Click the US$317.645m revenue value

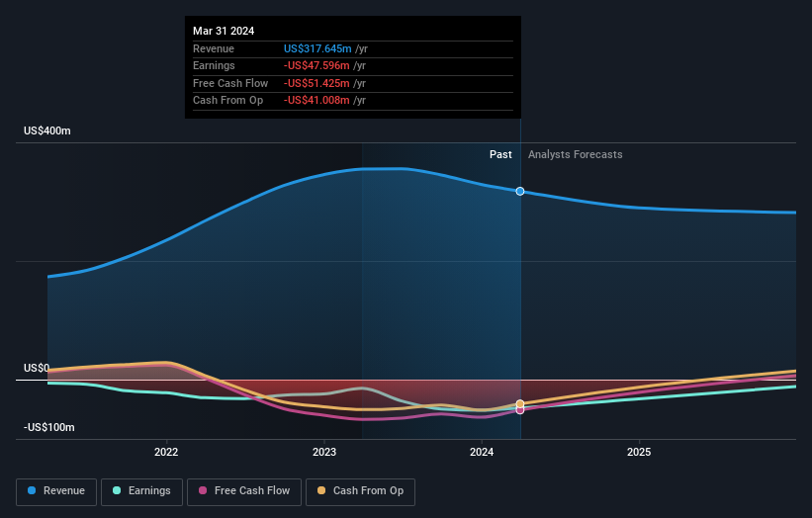click(x=317, y=48)
